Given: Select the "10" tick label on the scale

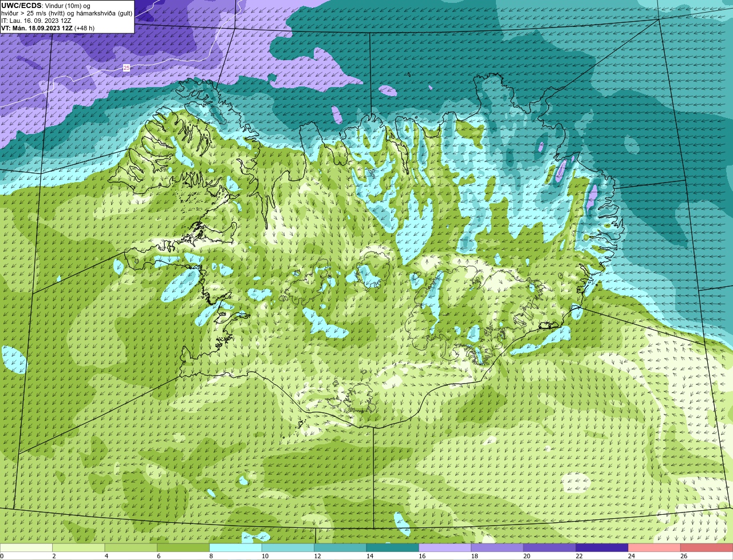Looking at the screenshot, I should (x=265, y=556).
